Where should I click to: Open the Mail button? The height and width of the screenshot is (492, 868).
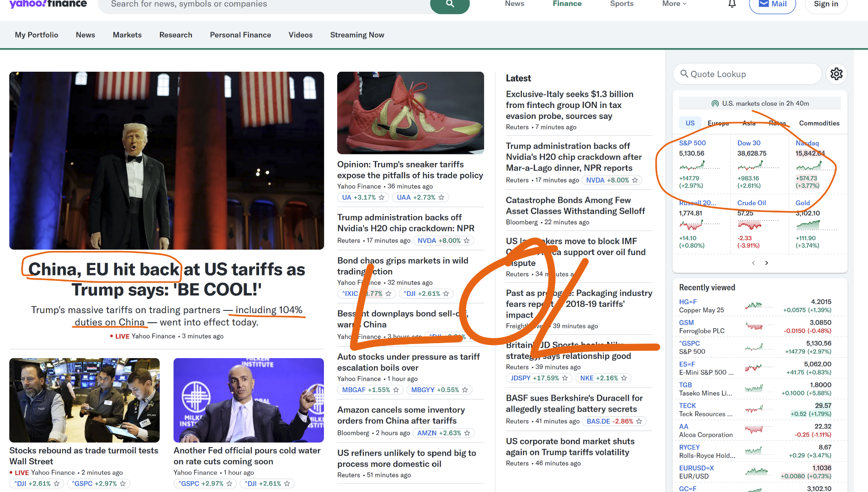pos(772,5)
